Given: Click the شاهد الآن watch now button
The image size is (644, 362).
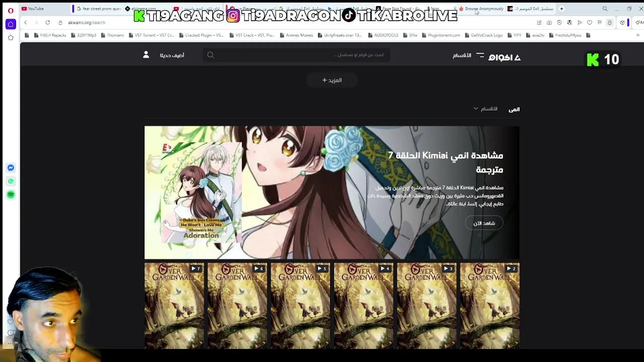Looking at the screenshot, I should click(484, 223).
